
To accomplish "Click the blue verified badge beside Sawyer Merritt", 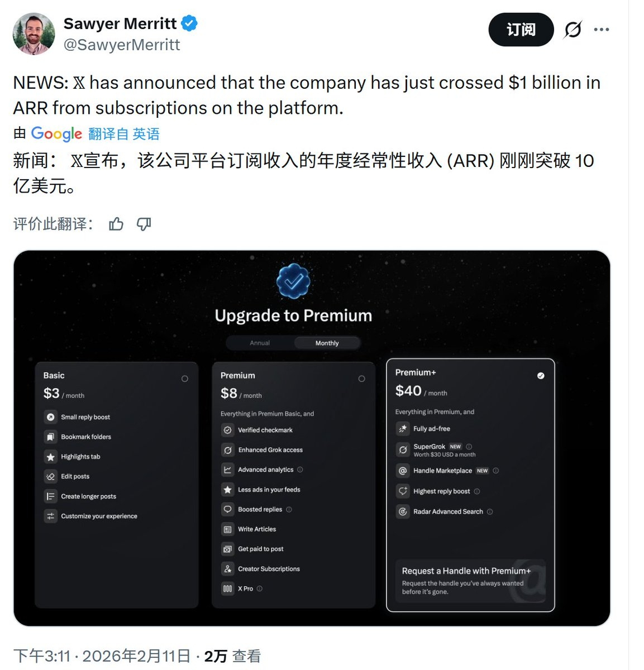I will (189, 23).
